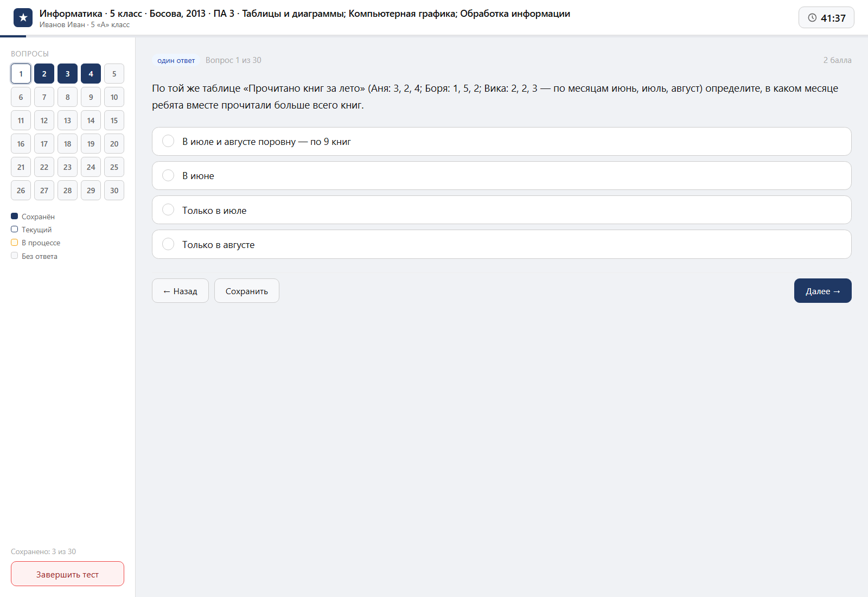
Task: Go to question 21
Action: pyautogui.click(x=21, y=167)
